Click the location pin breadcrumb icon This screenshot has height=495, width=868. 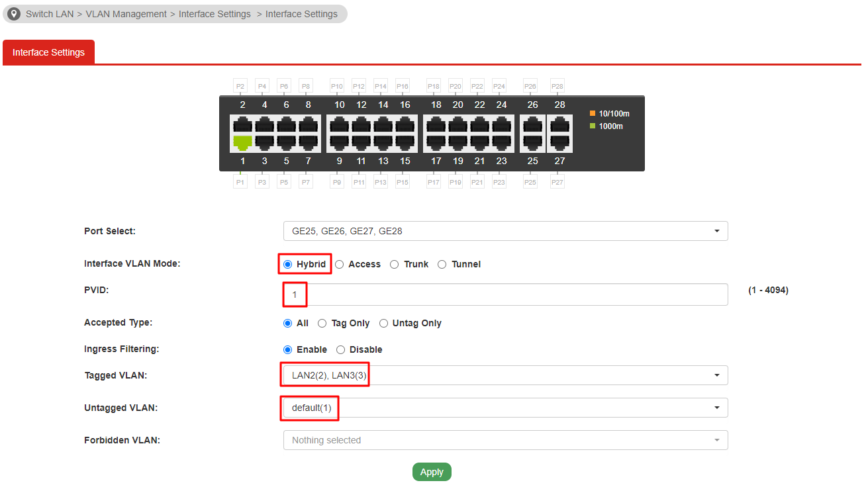(14, 14)
